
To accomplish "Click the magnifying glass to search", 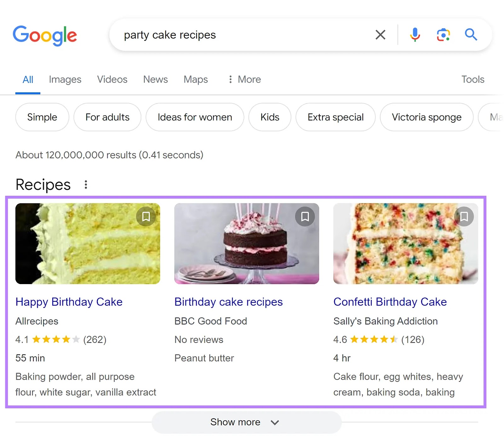I will [471, 35].
